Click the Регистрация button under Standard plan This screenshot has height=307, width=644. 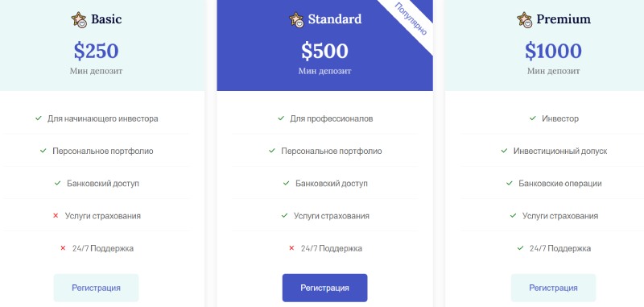tap(325, 288)
